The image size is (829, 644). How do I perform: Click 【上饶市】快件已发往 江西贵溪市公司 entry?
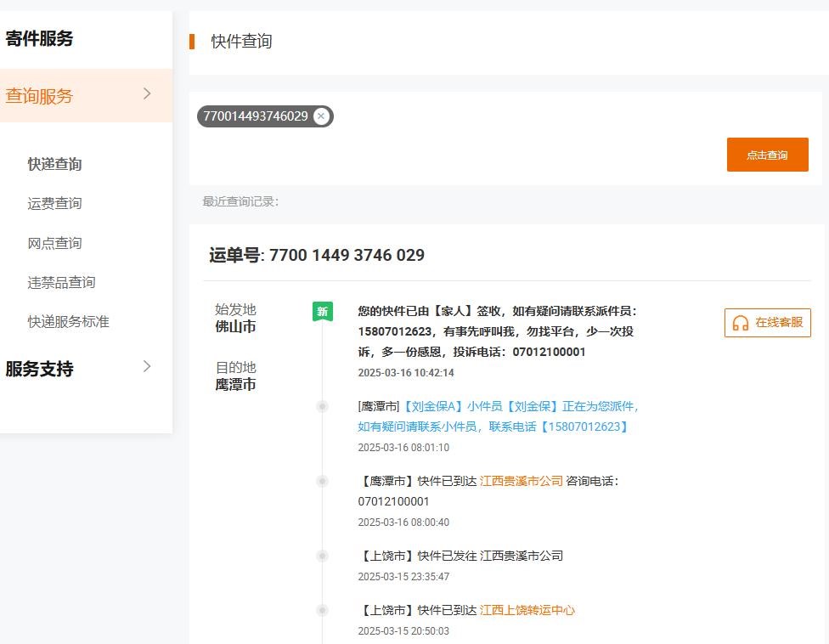point(461,556)
